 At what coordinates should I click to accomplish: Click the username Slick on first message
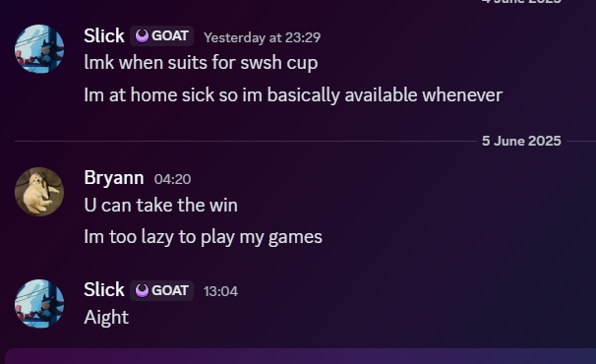coord(104,35)
